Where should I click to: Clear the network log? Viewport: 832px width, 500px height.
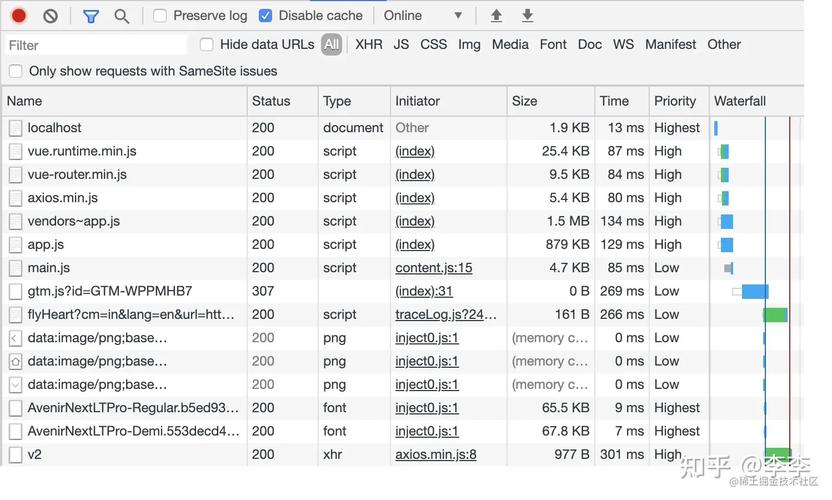[x=50, y=16]
